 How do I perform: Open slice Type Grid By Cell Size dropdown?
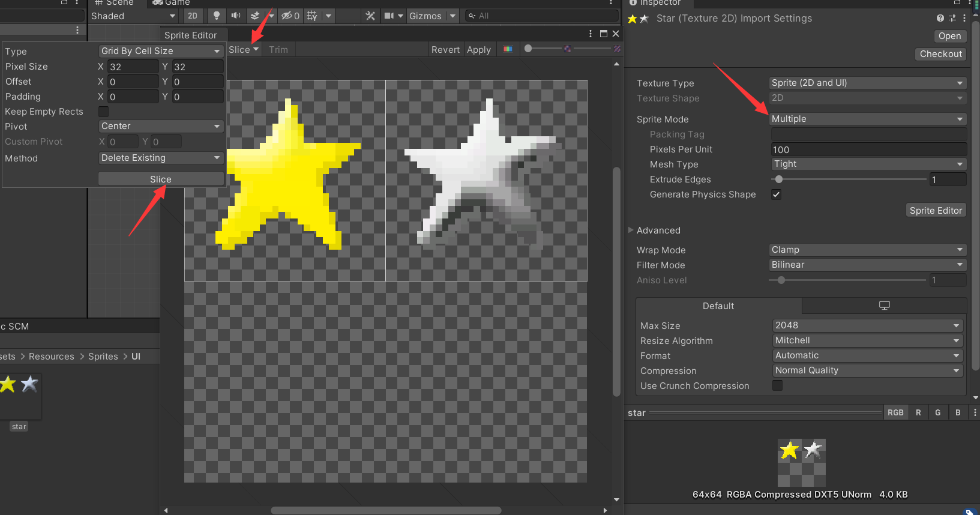coord(161,51)
